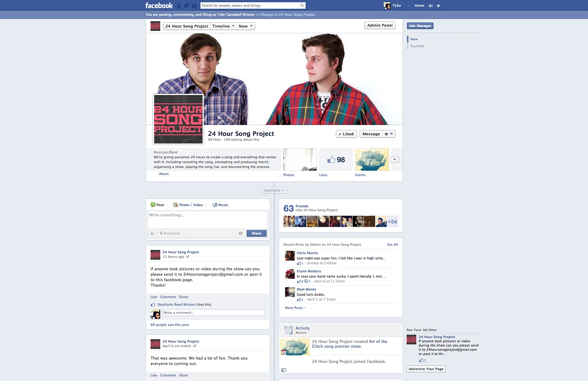Click Comment on the April 6 post
Screen dimensions: 588x381
(168, 375)
